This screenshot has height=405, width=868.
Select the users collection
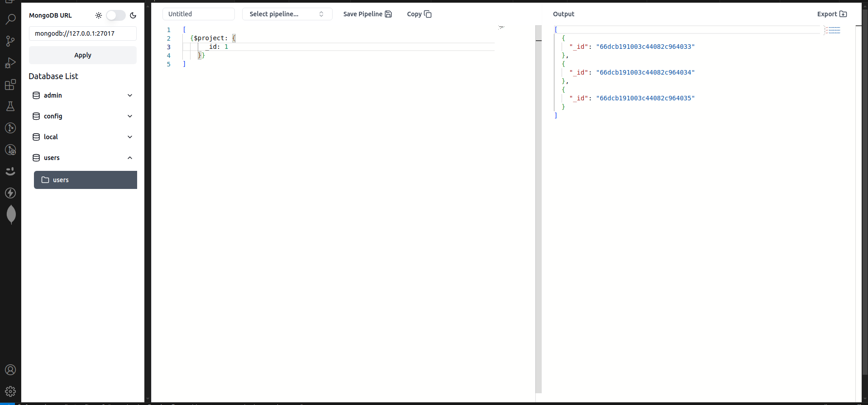86,180
